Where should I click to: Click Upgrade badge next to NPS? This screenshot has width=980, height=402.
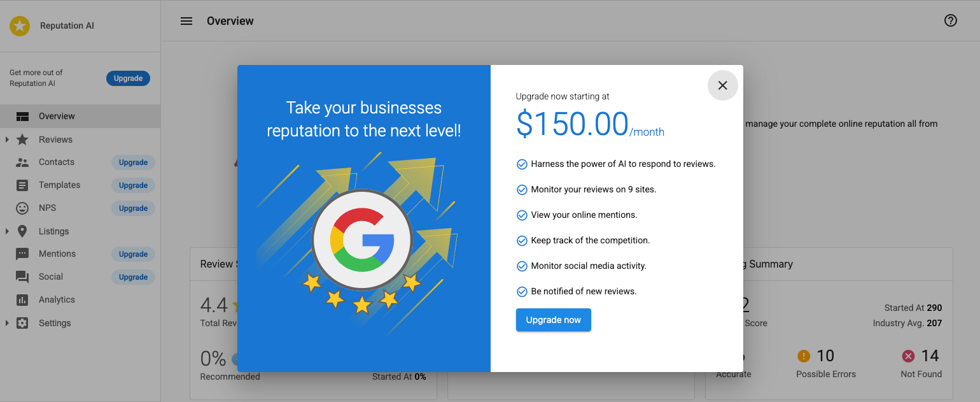tap(133, 208)
